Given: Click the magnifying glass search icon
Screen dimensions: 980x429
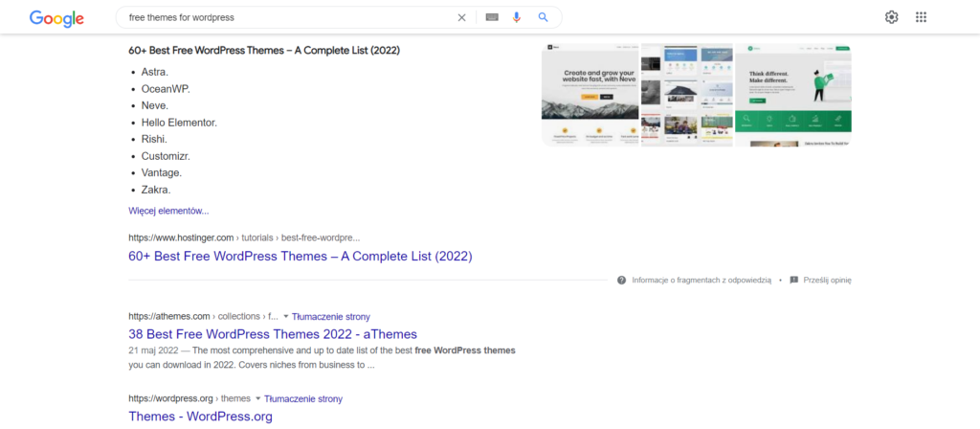Looking at the screenshot, I should 544,17.
